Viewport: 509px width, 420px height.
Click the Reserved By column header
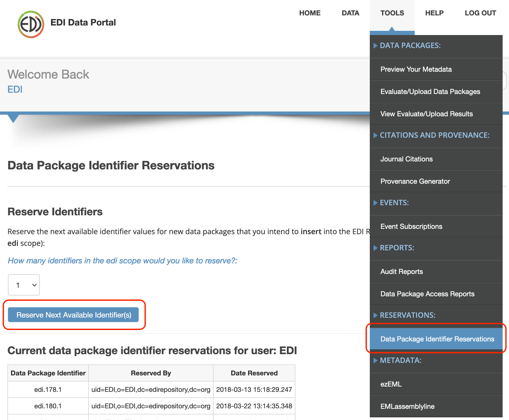click(151, 373)
